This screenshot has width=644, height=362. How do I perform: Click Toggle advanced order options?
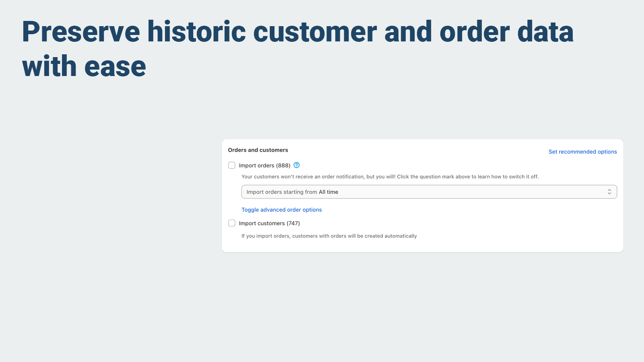click(282, 210)
